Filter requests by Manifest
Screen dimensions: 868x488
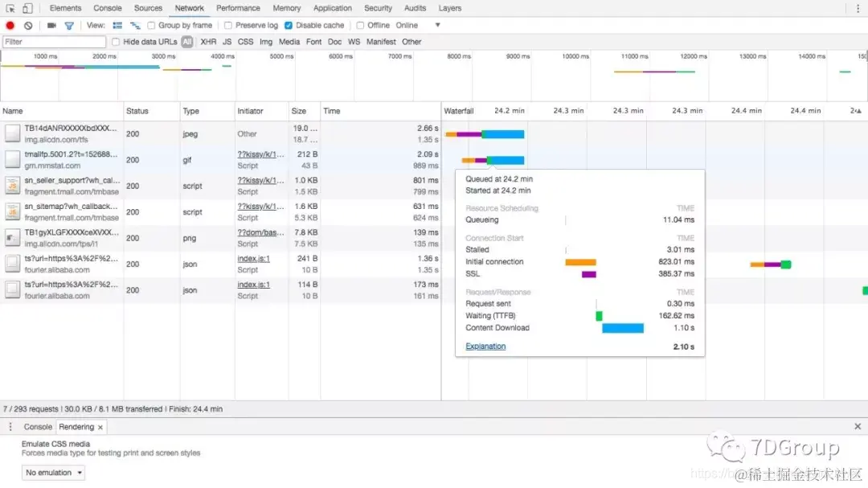(381, 42)
